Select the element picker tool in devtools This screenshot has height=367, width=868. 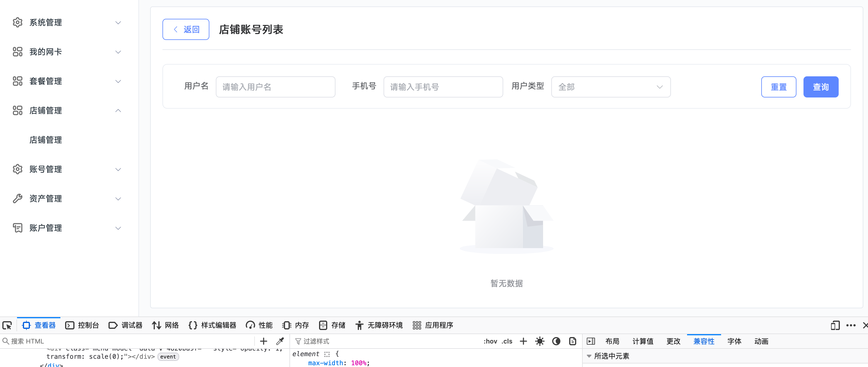click(7, 325)
